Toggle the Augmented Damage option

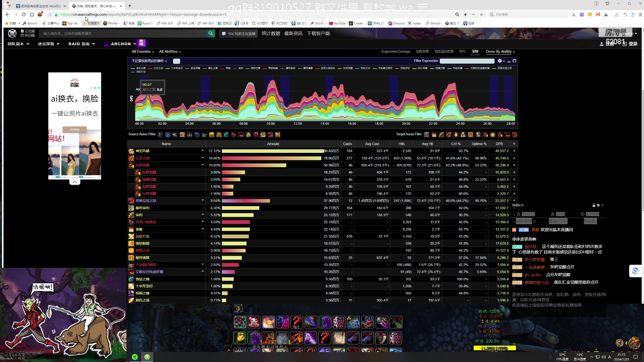tap(395, 52)
